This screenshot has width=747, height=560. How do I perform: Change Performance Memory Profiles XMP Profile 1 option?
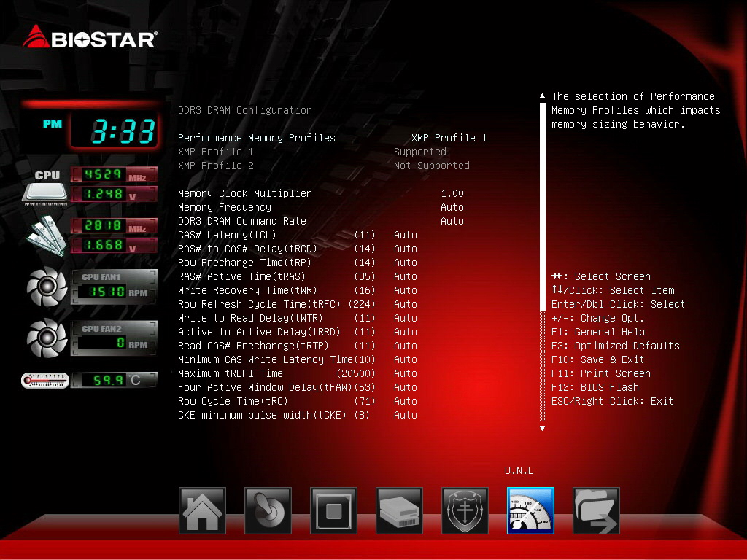(449, 138)
